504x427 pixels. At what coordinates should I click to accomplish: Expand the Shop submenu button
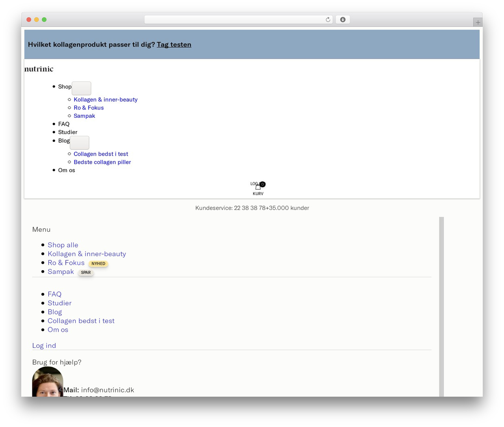82,88
